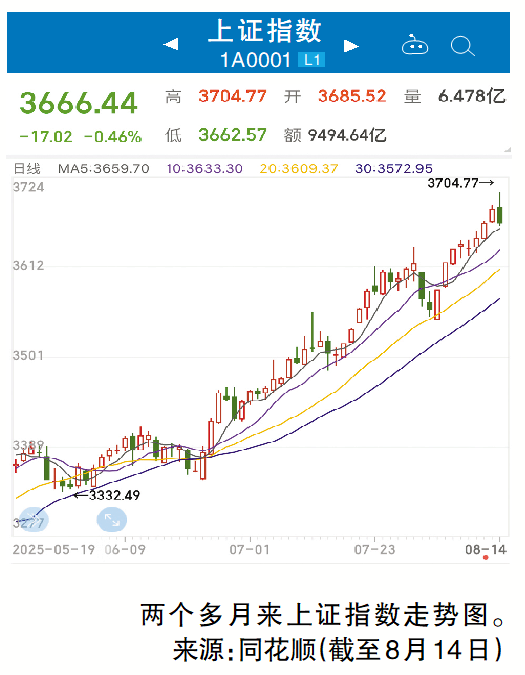Open search with magnifier icon
525x675 pixels.
coord(463,46)
